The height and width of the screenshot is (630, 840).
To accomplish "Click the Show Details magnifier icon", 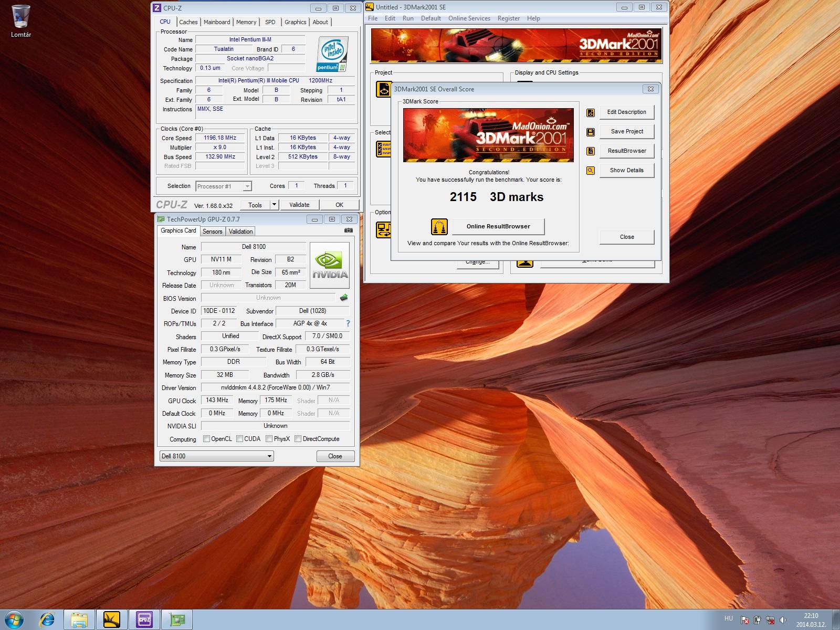I will coord(591,171).
